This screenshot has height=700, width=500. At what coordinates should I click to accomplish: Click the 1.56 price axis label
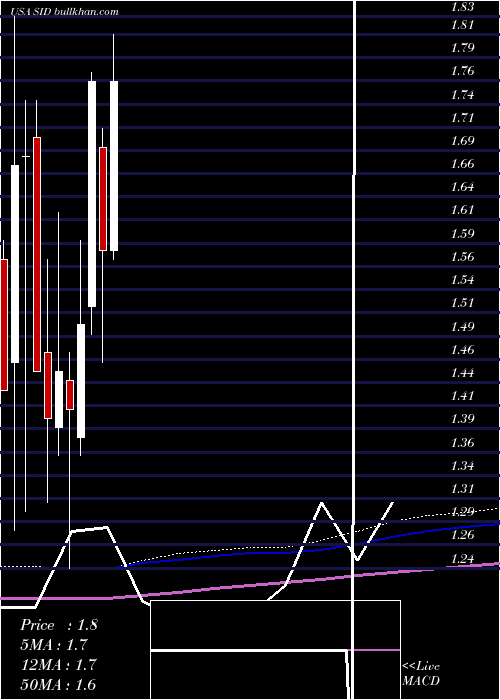coord(462,257)
